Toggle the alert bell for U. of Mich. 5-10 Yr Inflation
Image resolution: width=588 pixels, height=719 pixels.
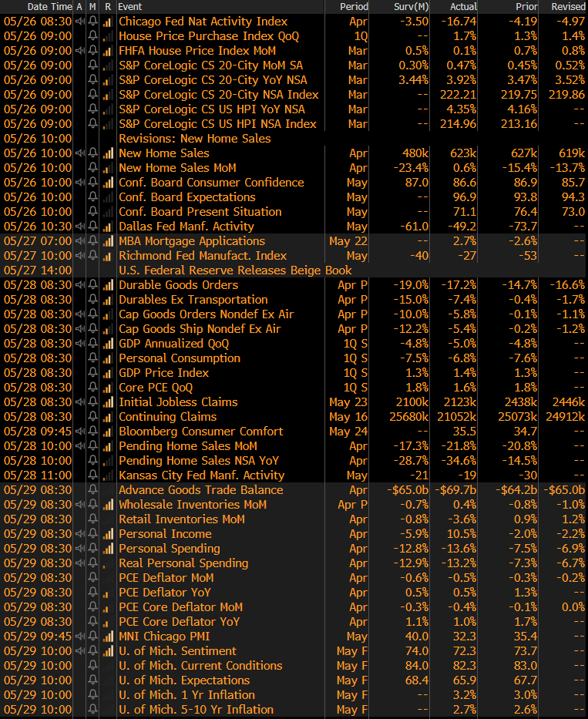(93, 710)
